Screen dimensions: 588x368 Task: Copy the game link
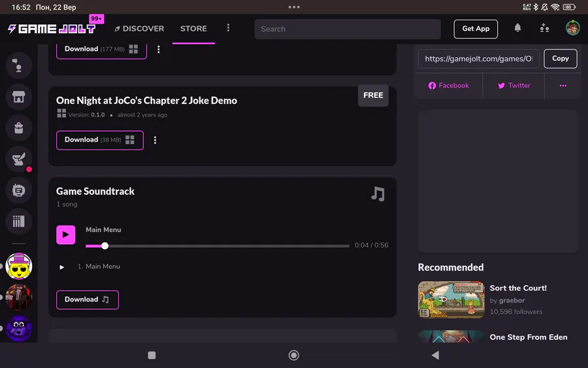561,59
